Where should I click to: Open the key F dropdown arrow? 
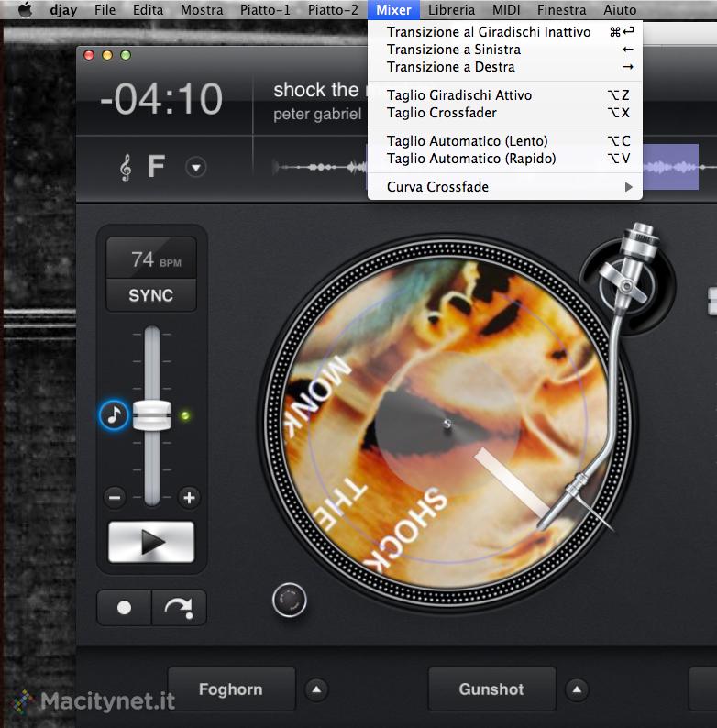pos(196,167)
